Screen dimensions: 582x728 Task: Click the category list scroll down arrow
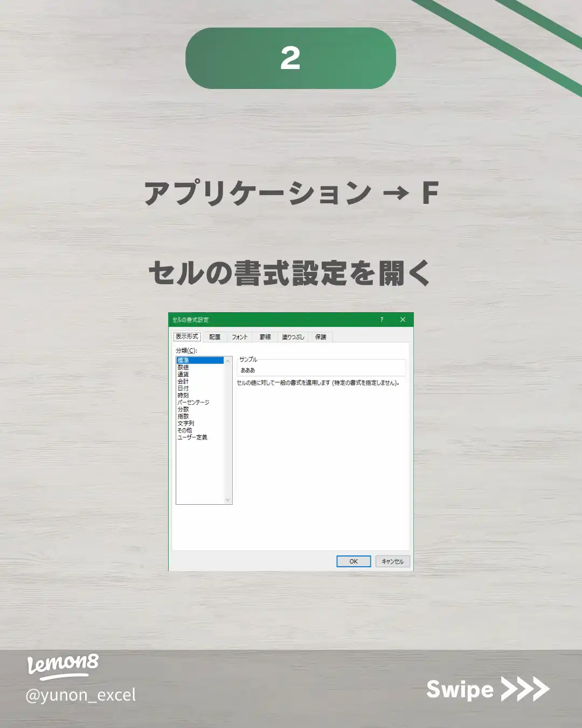tap(228, 500)
